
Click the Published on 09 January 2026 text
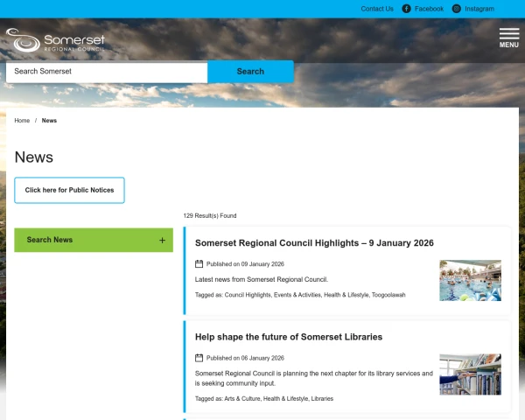[x=245, y=264]
